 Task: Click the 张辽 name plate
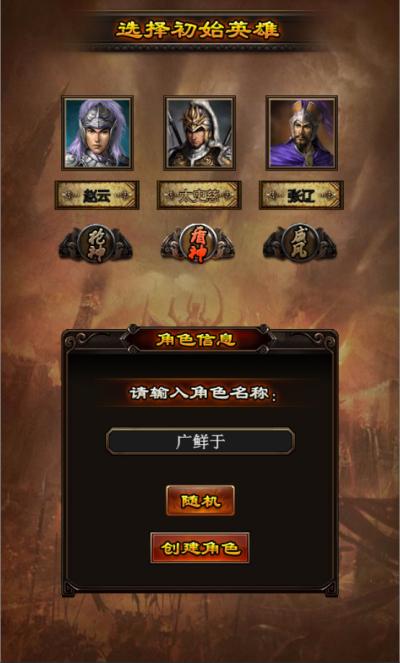(x=301, y=195)
